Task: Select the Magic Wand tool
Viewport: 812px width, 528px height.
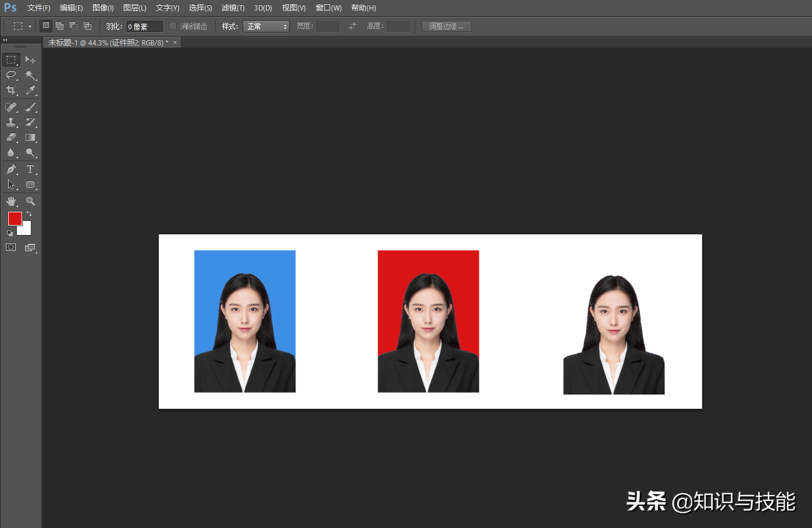Action: (x=30, y=75)
